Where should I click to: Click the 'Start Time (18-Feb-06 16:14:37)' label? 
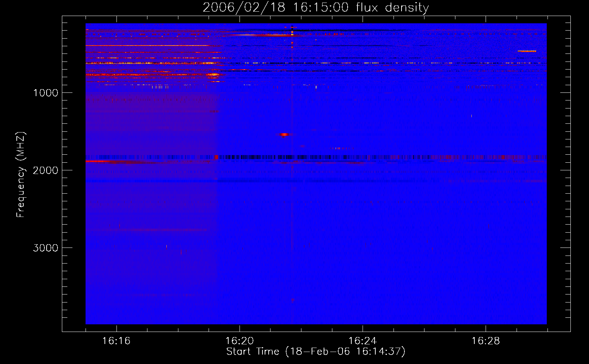click(x=316, y=352)
